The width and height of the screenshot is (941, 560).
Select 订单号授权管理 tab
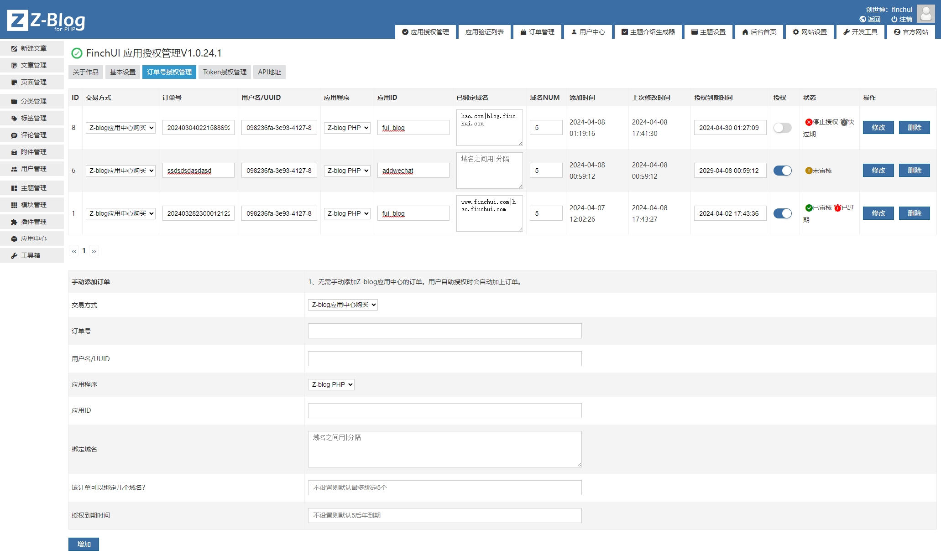coord(169,72)
